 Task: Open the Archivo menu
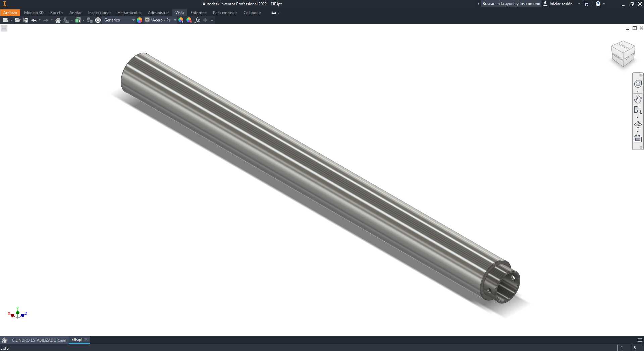pos(10,13)
